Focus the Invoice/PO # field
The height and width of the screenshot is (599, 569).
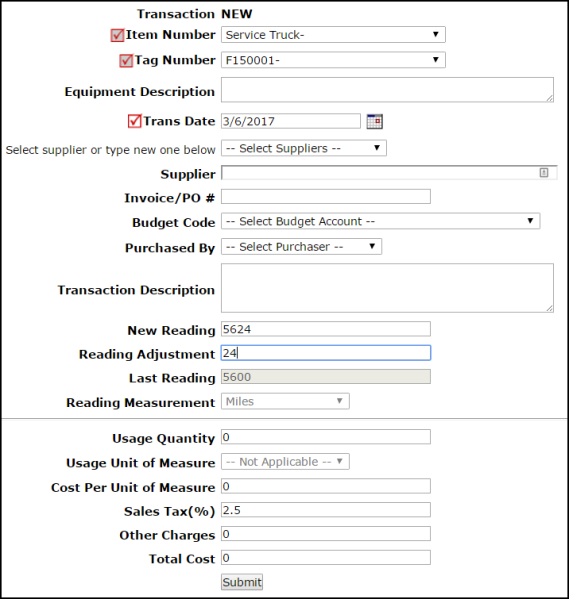[x=326, y=197]
